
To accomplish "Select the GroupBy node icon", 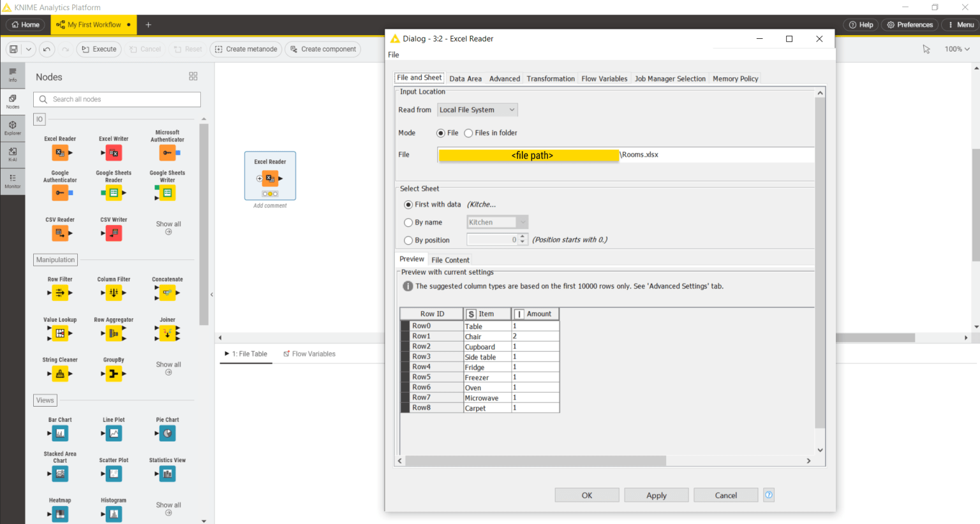I will coord(114,374).
